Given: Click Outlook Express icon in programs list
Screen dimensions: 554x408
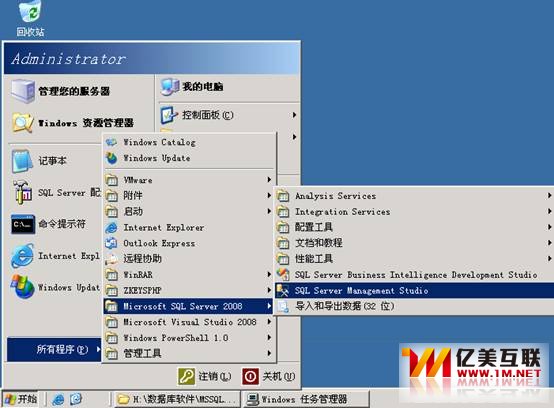Looking at the screenshot, I should [x=111, y=243].
